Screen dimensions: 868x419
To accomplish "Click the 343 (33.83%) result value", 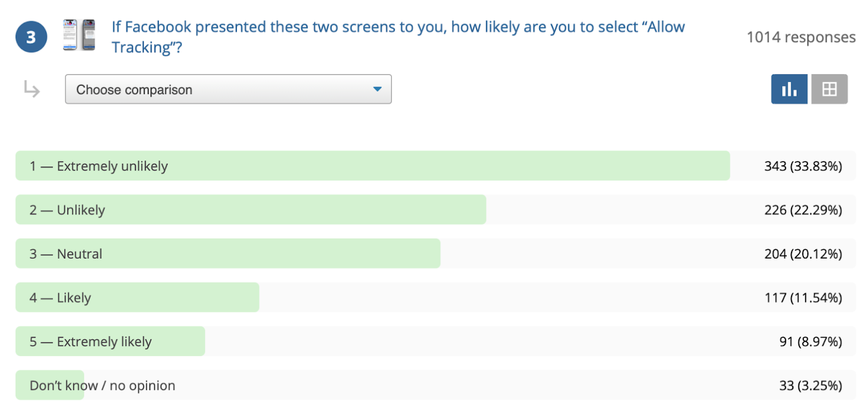I will tap(803, 166).
